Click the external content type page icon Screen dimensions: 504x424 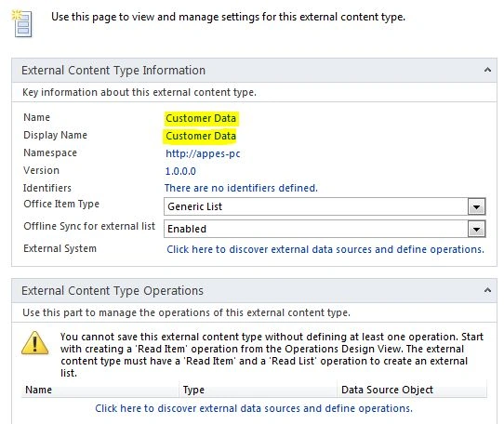[22, 23]
